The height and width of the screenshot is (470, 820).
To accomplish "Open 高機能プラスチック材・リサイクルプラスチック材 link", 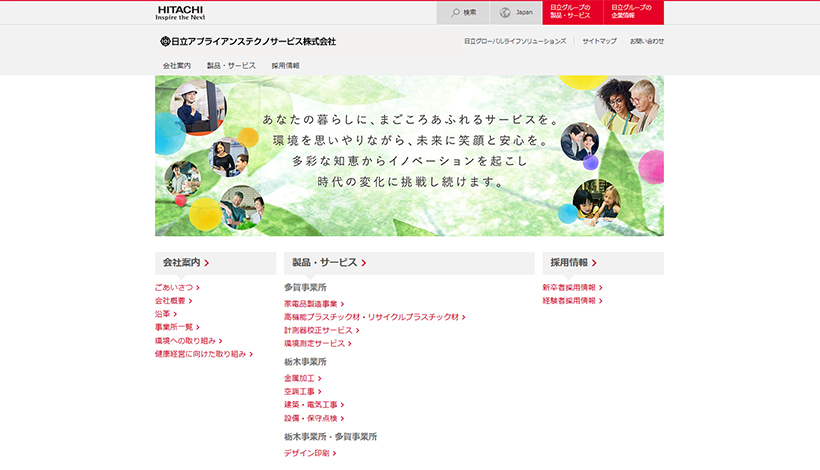I will (375, 317).
